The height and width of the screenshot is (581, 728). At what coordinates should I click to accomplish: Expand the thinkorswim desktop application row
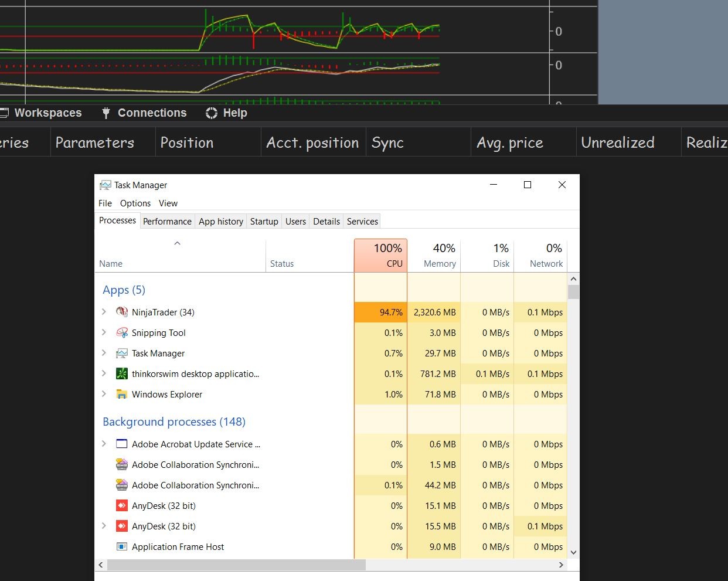[104, 373]
